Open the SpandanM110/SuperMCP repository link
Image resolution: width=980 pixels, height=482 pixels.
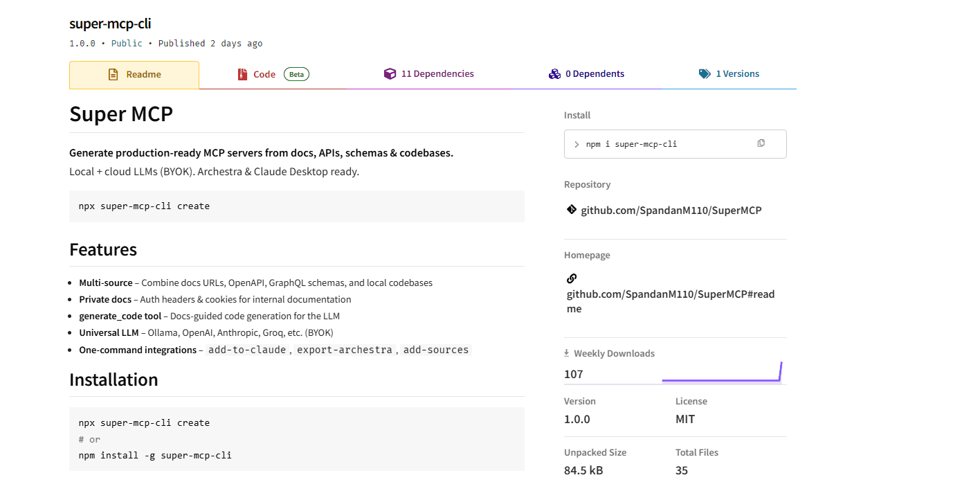670,210
